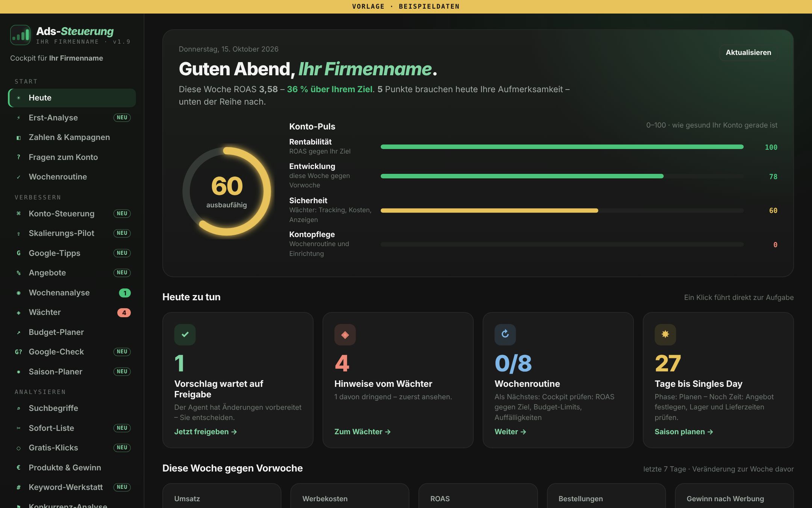812x508 pixels.
Task: Click the G? icon beside Google-Check
Action: pyautogui.click(x=18, y=352)
